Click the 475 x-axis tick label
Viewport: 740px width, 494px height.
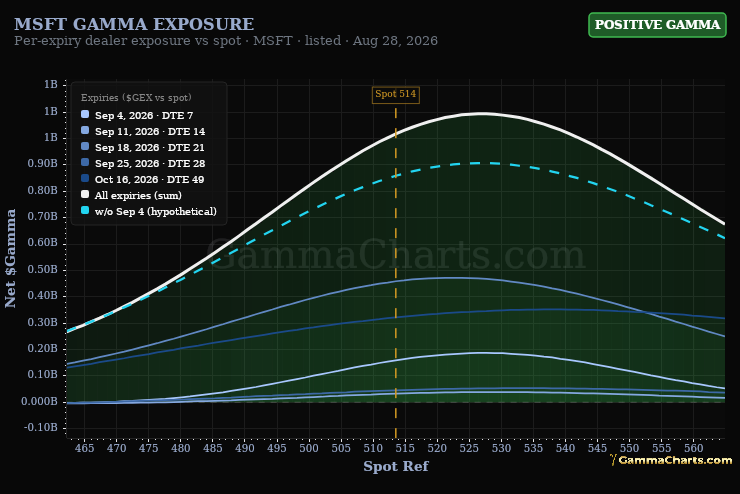(x=149, y=448)
